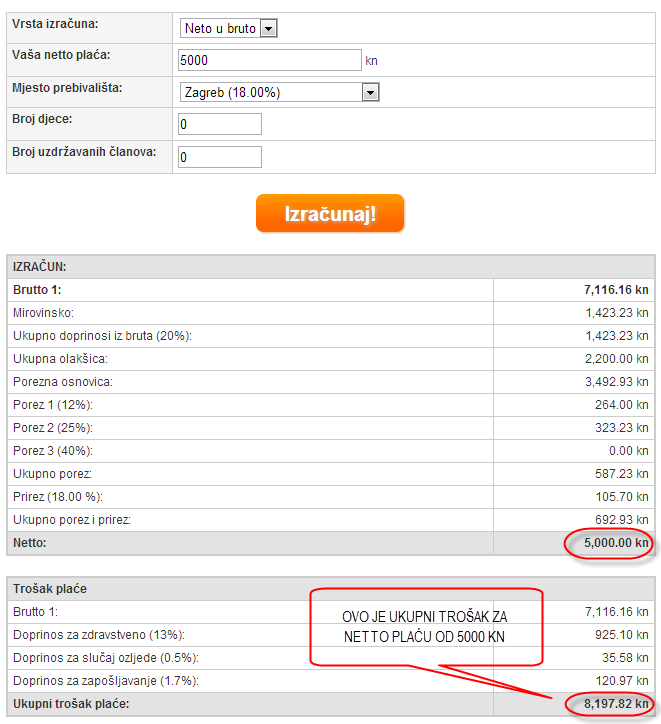661x724 pixels.
Task: Select the Porezna osnovica value 3,492.93 kn
Action: coord(617,382)
